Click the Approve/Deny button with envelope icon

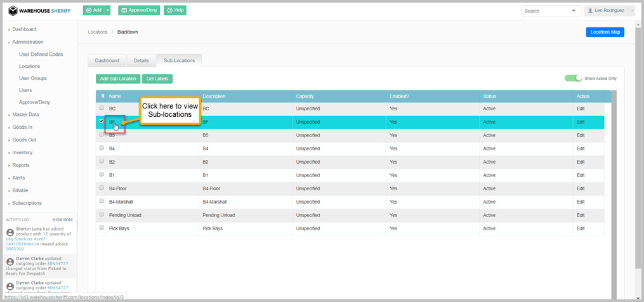[x=139, y=11]
